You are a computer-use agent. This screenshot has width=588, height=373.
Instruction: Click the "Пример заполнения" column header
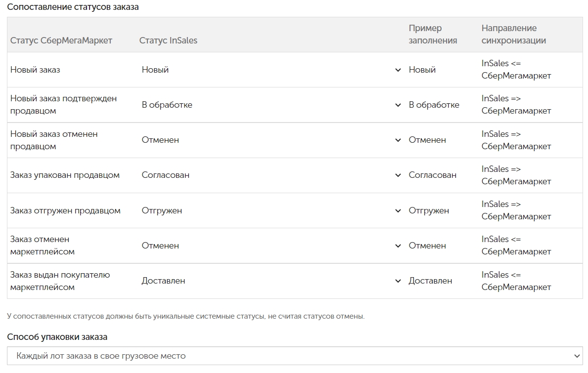click(x=432, y=35)
